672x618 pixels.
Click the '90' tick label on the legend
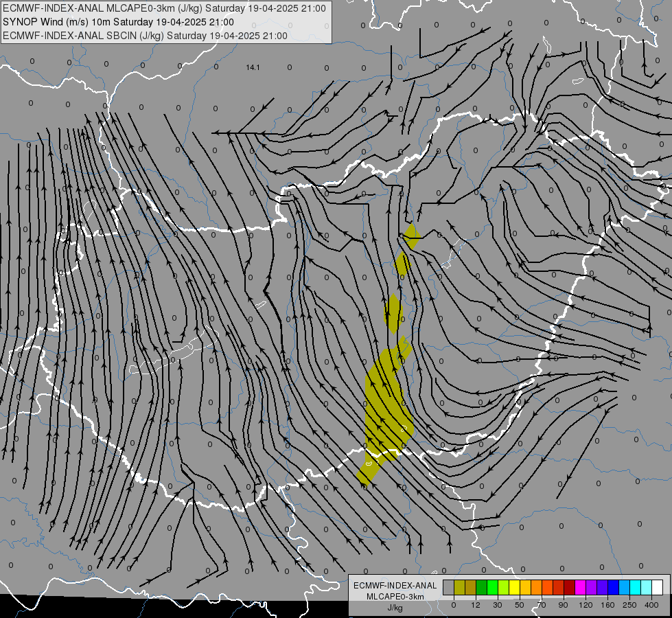[563, 605]
